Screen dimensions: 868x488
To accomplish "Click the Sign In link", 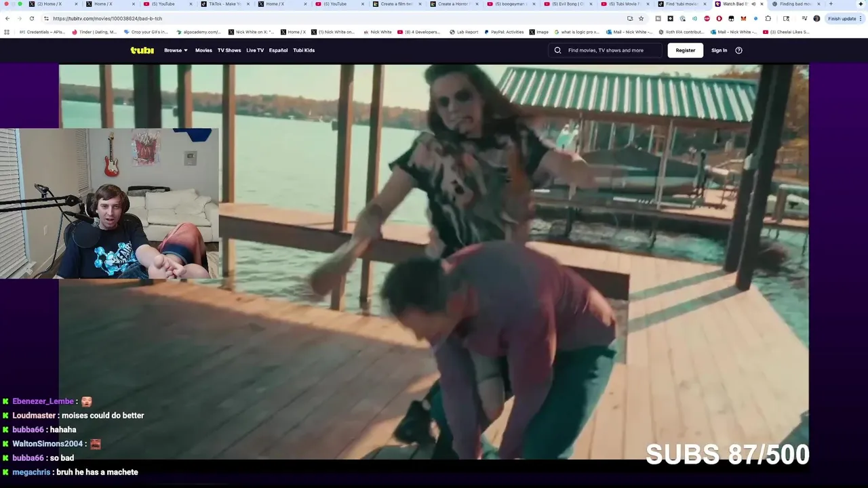I will 719,50.
